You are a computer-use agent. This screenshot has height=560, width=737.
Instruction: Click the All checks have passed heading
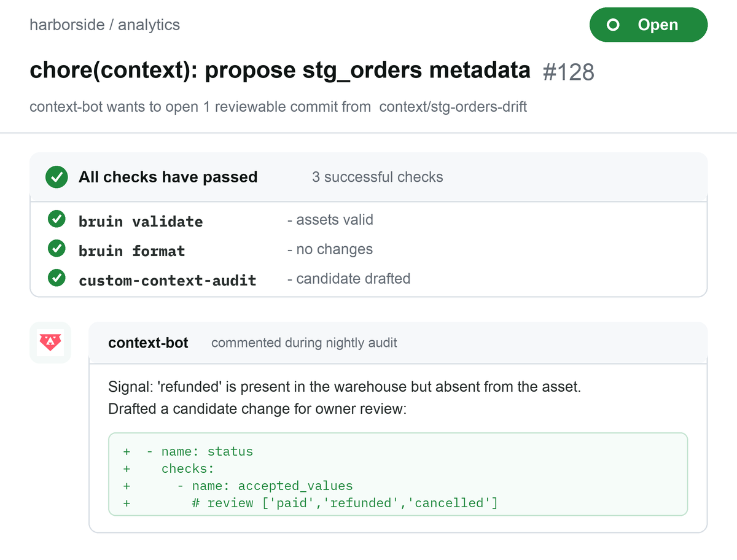click(168, 177)
